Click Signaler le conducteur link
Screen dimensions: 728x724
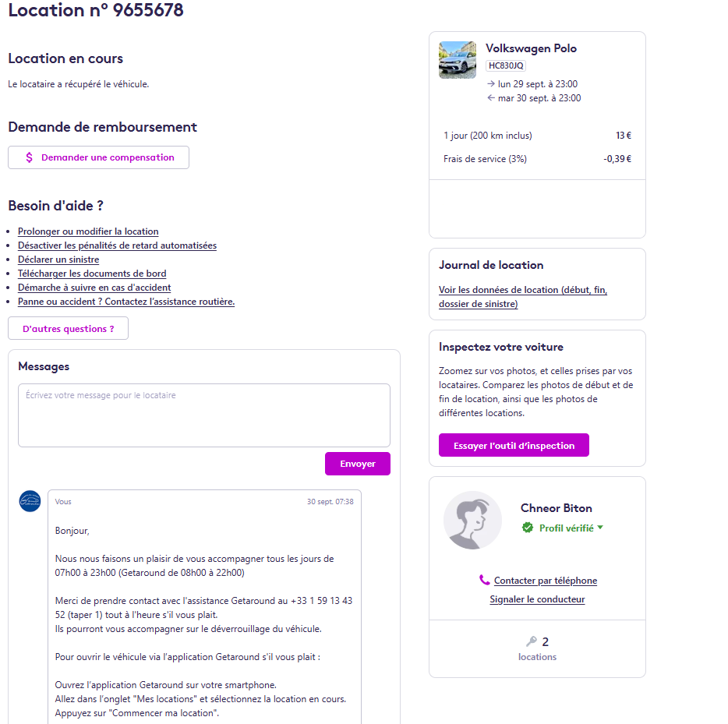[x=537, y=599]
